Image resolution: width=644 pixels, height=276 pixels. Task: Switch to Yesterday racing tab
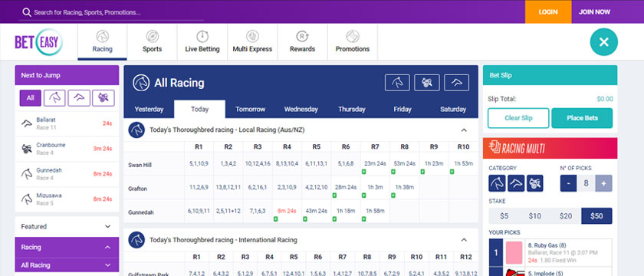(149, 109)
